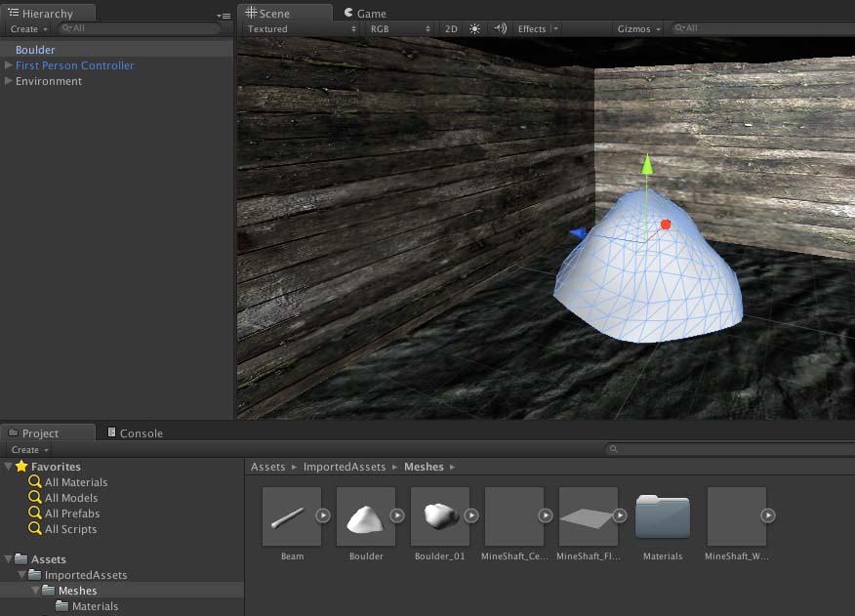Viewport: 855px width, 616px height.
Task: Select the Assets folder
Action: click(41, 559)
